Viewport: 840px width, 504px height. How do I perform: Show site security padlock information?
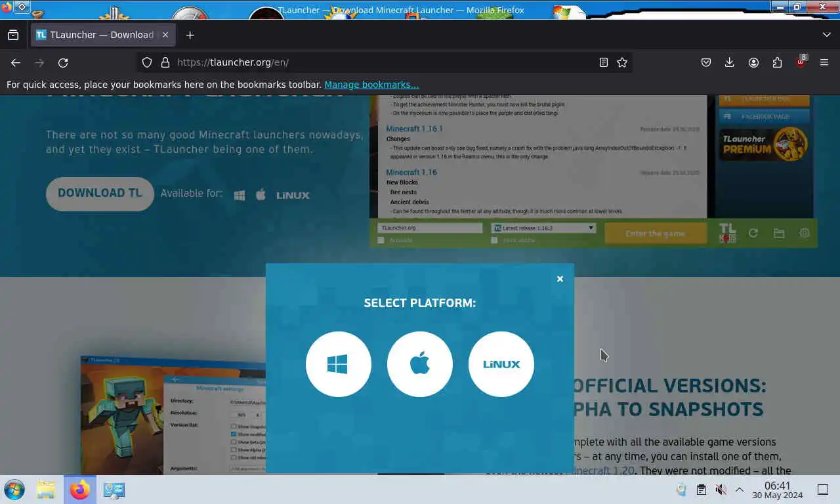pyautogui.click(x=165, y=62)
